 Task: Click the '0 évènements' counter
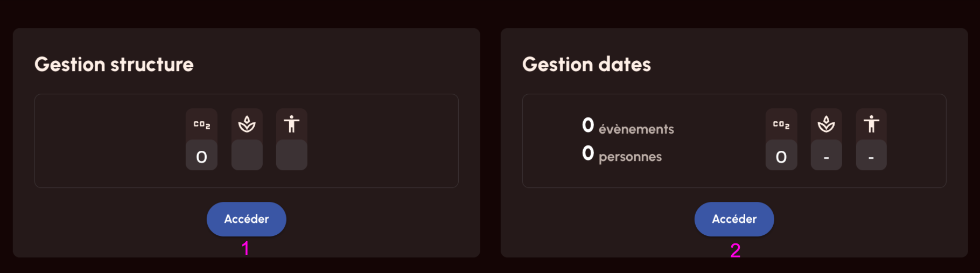pyautogui.click(x=628, y=127)
